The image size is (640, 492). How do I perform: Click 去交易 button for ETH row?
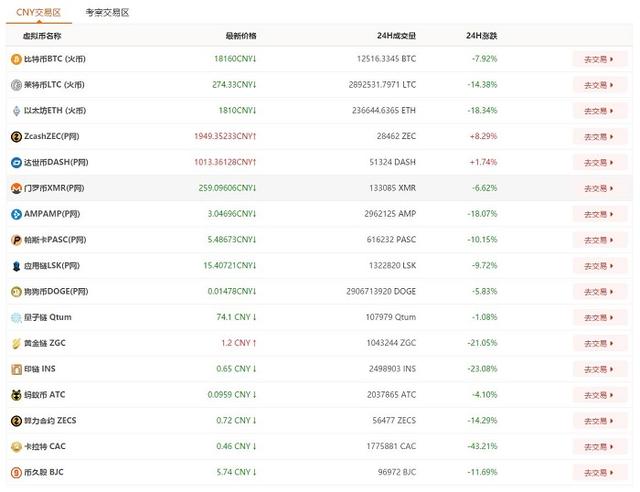tap(599, 111)
